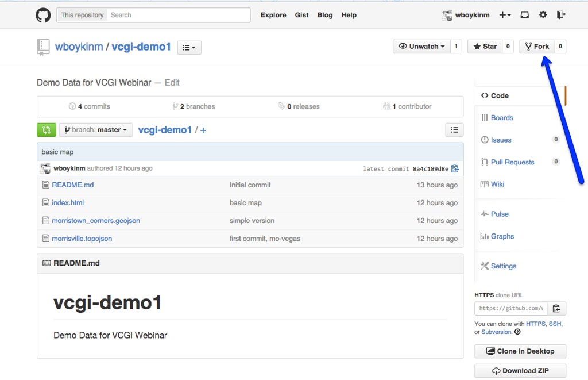Switch clone URL to Subversion
The height and width of the screenshot is (380, 588).
497,332
